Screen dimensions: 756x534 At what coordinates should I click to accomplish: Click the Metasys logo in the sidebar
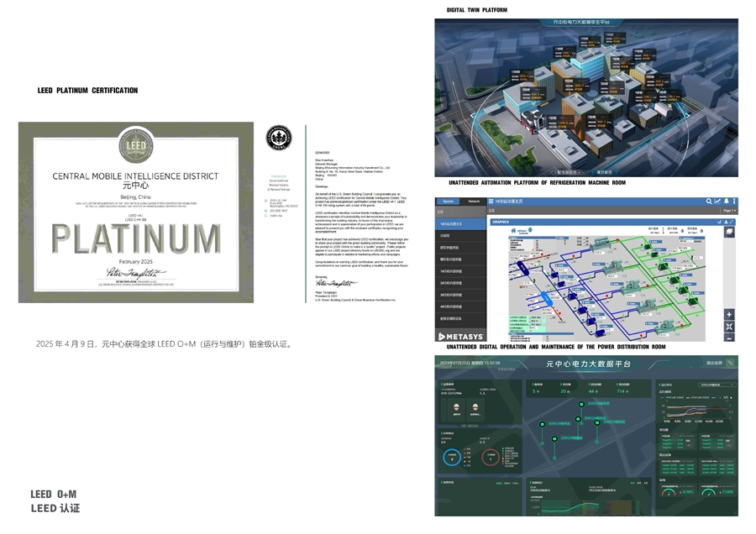click(460, 337)
